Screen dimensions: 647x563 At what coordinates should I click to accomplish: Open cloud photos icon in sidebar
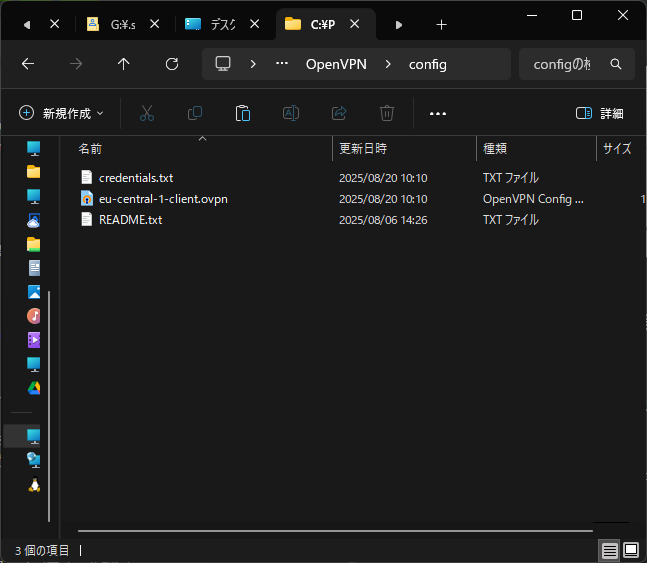click(33, 221)
